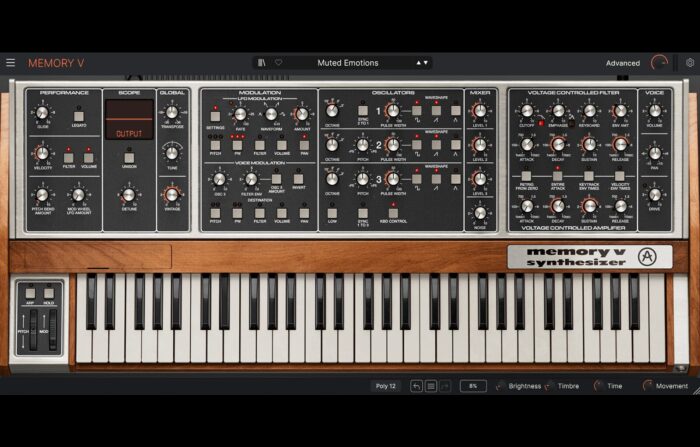Click the Mod wheel

coord(53,330)
